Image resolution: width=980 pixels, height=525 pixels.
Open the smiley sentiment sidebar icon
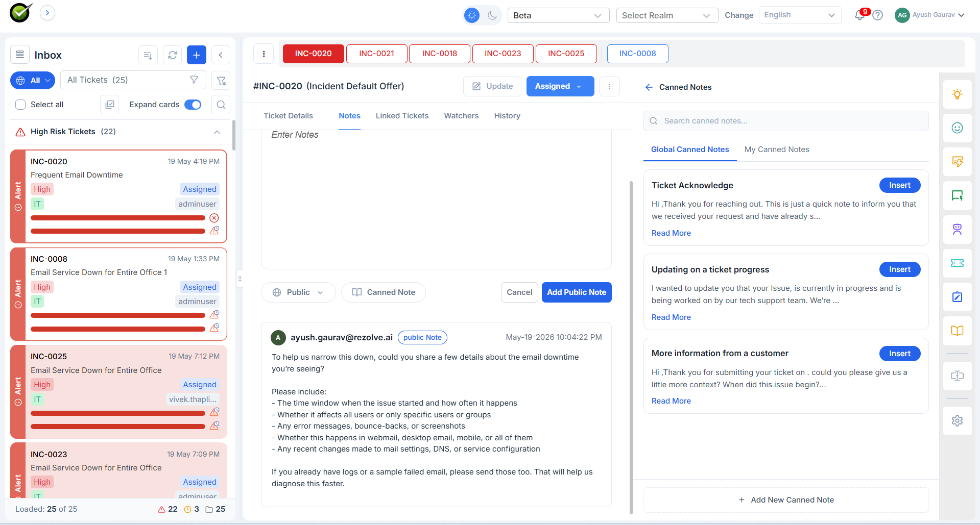pos(957,128)
